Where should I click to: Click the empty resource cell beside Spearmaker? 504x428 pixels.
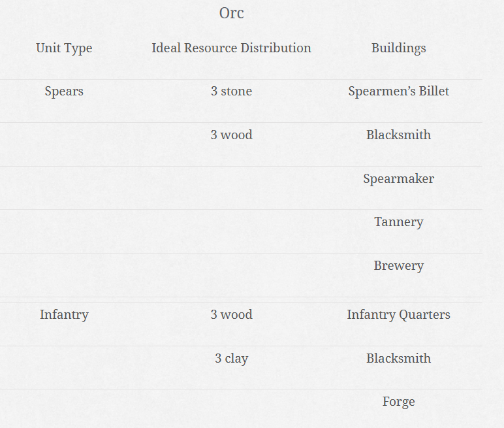pyautogui.click(x=231, y=179)
